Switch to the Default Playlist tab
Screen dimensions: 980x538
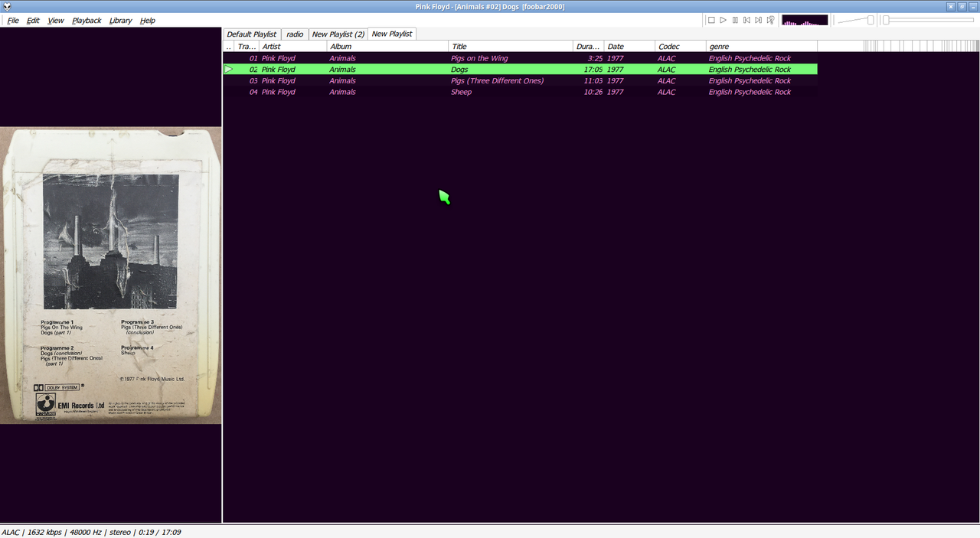(x=251, y=34)
